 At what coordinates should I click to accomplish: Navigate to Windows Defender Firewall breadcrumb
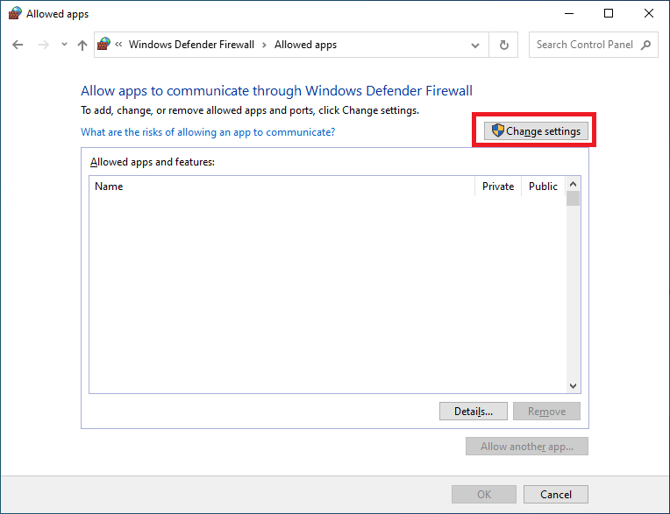tap(191, 44)
